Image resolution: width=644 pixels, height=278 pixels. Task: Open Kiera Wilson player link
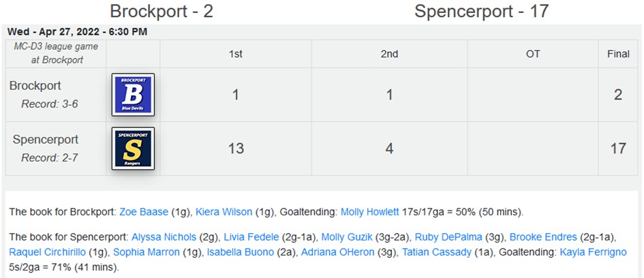224,212
